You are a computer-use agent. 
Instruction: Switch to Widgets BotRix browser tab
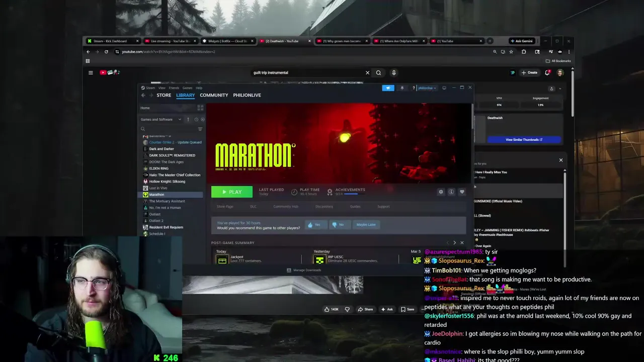pyautogui.click(x=228, y=41)
